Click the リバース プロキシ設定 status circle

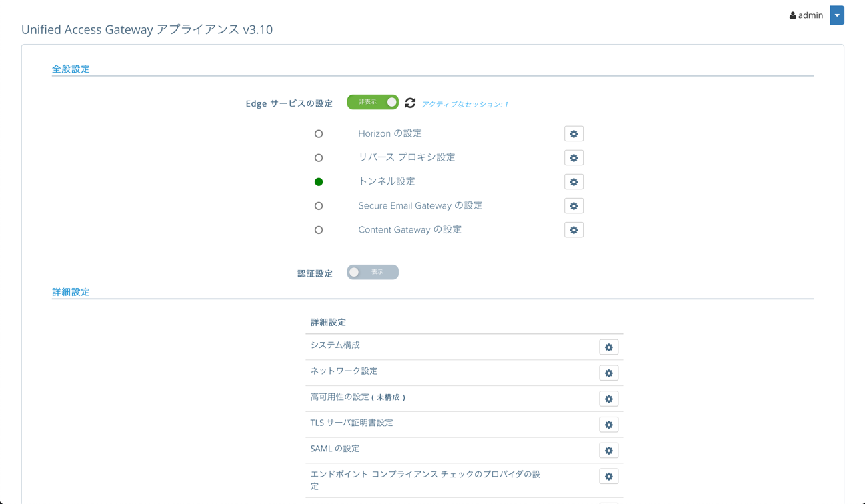point(319,158)
